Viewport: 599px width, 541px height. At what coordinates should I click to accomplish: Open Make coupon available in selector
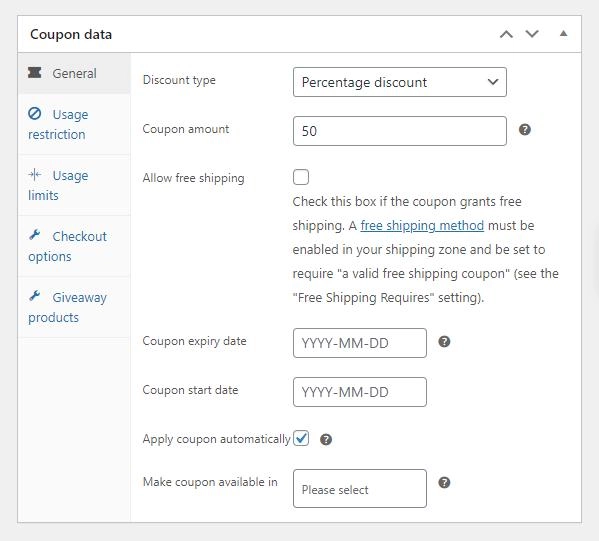click(359, 489)
